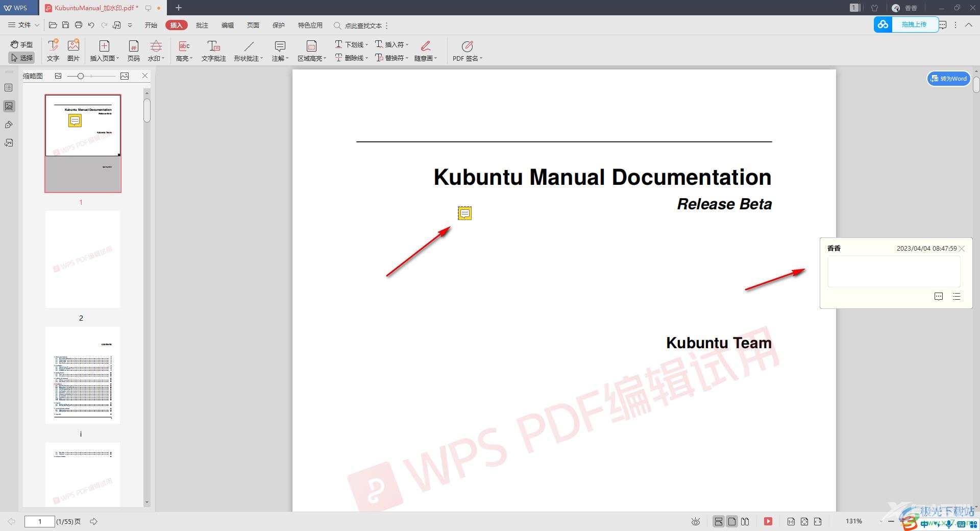This screenshot has width=980, height=531.
Task: Select the 文字 (text) insert tool
Action: pos(53,51)
